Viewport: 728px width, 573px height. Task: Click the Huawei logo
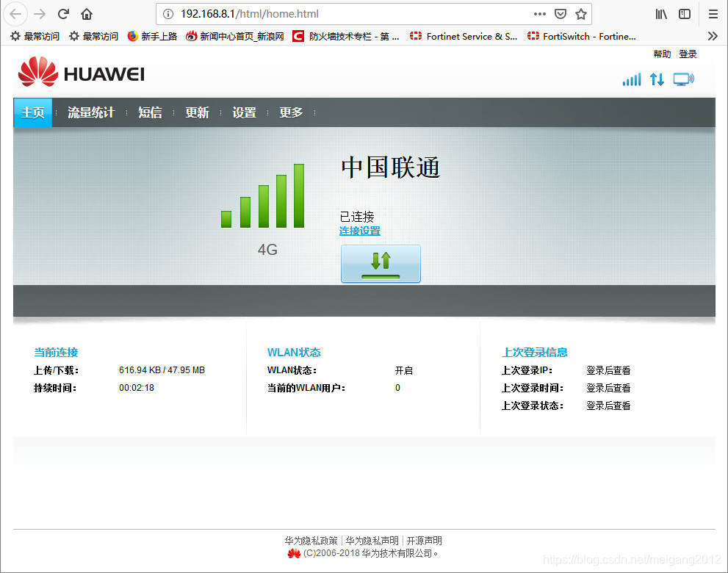point(82,72)
